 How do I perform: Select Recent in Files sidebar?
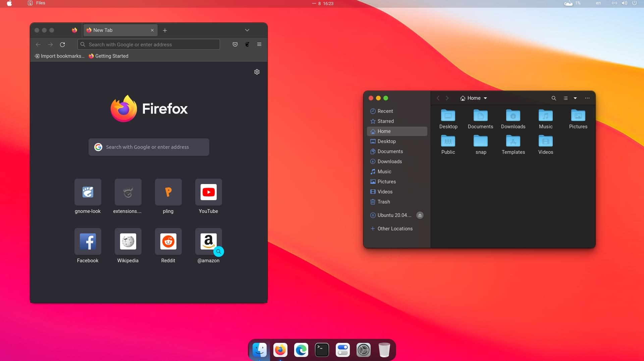tap(397, 111)
